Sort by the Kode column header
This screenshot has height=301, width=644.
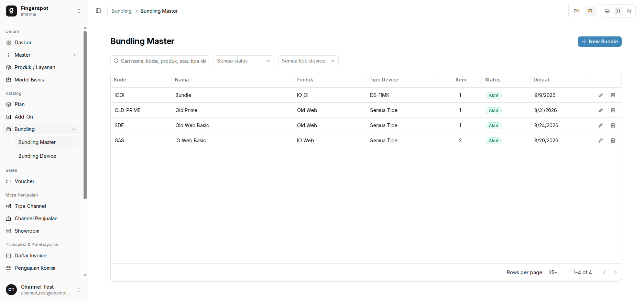click(x=120, y=80)
